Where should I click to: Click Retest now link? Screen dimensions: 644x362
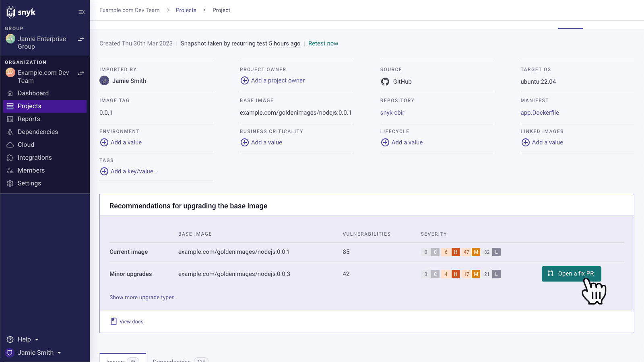(x=323, y=43)
